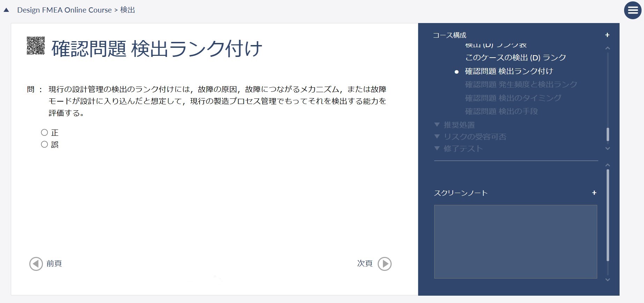Open 確認問題 検出のタイミング item
644x303 pixels.
(x=513, y=98)
